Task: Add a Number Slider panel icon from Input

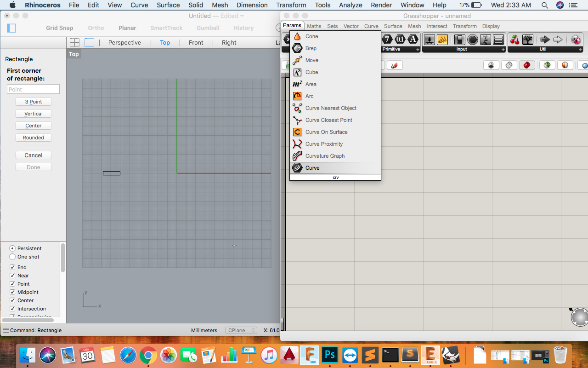Action: tap(498, 40)
